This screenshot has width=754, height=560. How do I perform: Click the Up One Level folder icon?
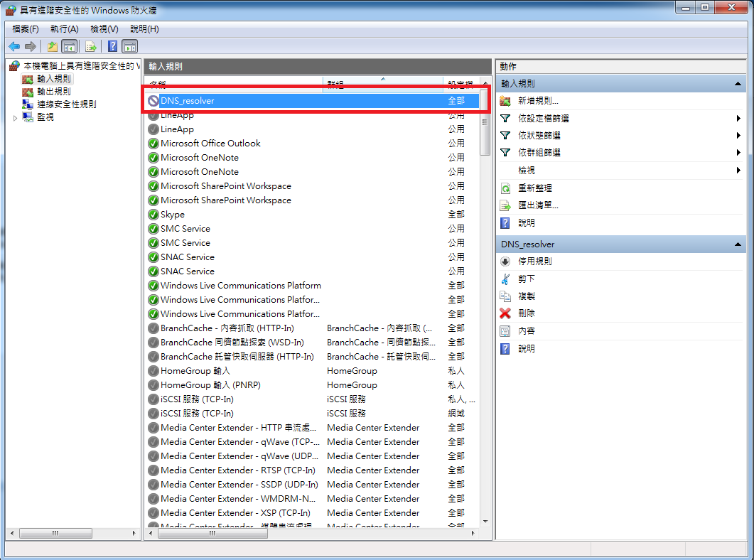point(53,47)
